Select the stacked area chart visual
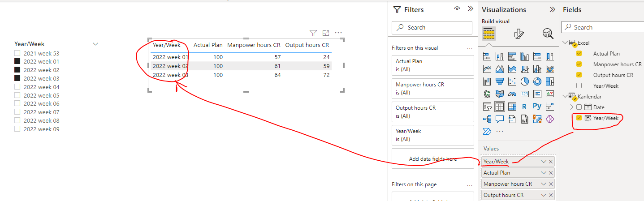The height and width of the screenshot is (201, 644). click(x=512, y=69)
